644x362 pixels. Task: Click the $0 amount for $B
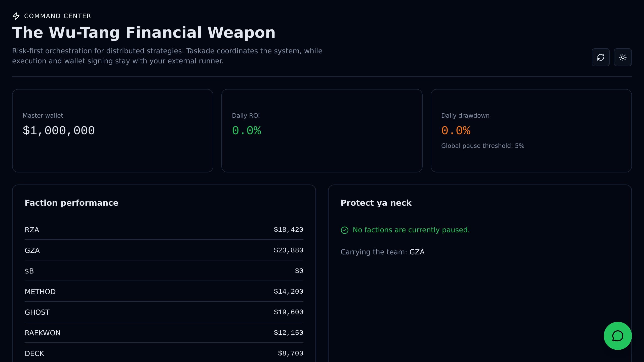pos(299,271)
